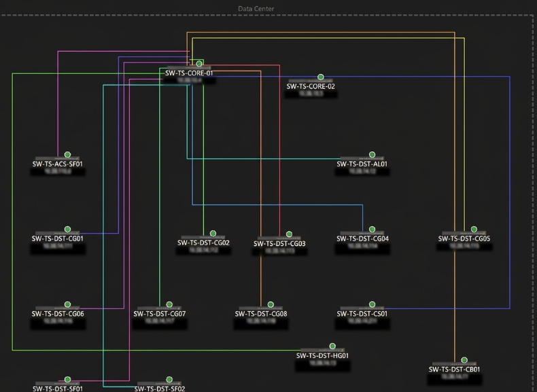This screenshot has height=392, width=537.
Task: Click green status dot above SW-TS-ACS-SF01
Action: pyautogui.click(x=67, y=155)
